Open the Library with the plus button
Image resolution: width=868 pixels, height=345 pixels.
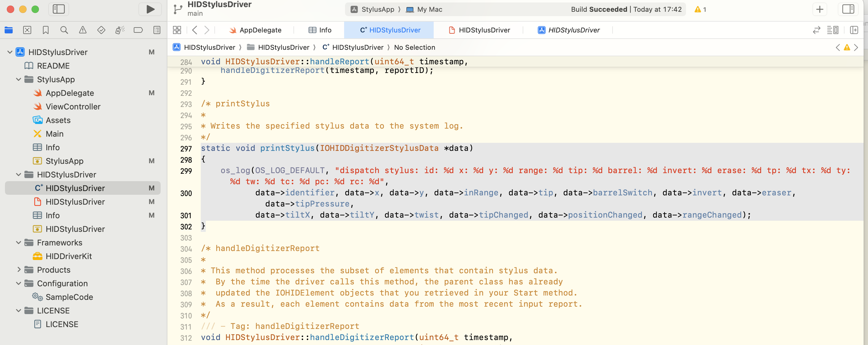pyautogui.click(x=820, y=10)
